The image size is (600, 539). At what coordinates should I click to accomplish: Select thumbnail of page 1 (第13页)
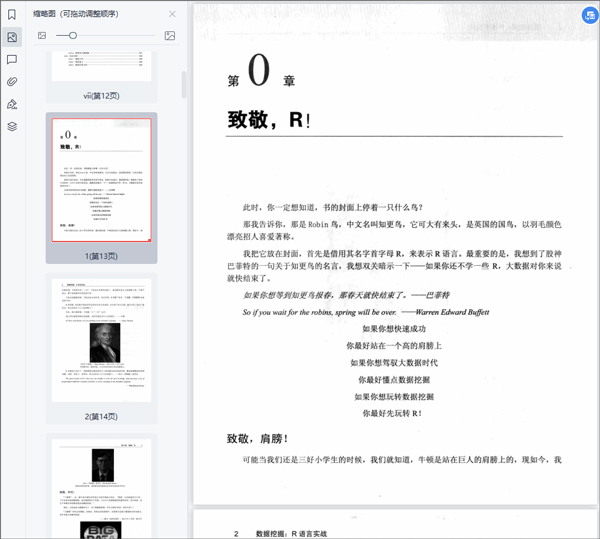pos(101,180)
